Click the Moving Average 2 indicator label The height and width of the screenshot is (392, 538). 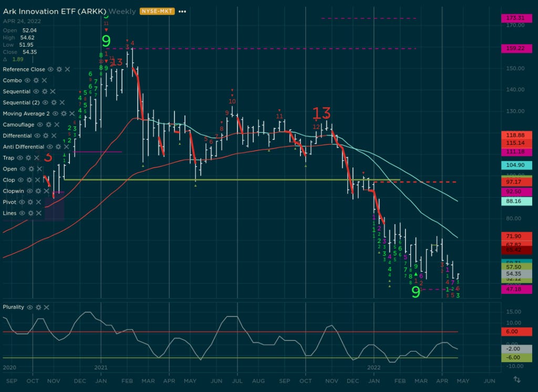pos(26,113)
